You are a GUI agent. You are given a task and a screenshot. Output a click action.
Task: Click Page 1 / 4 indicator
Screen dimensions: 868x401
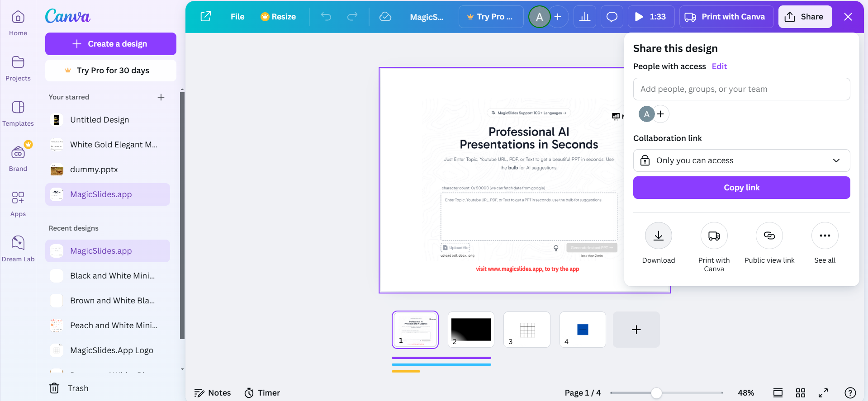pos(583,393)
